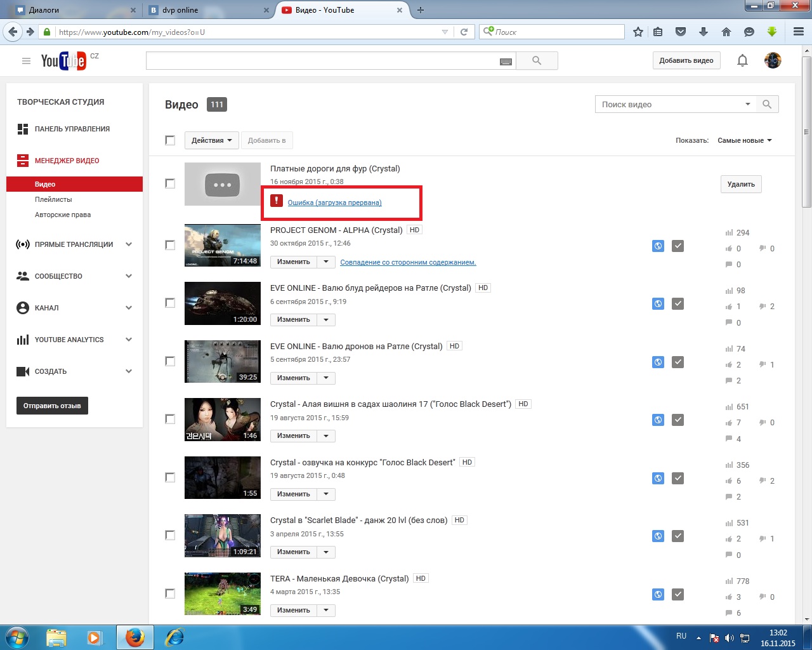The width and height of the screenshot is (812, 650).
Task: Click the on-screen keyboard icon in search bar
Action: pyautogui.click(x=506, y=62)
